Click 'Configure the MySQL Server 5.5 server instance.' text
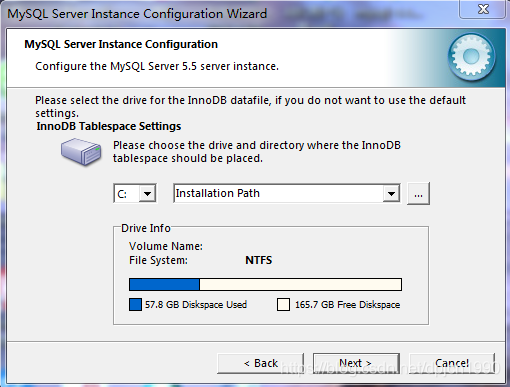 (x=157, y=66)
